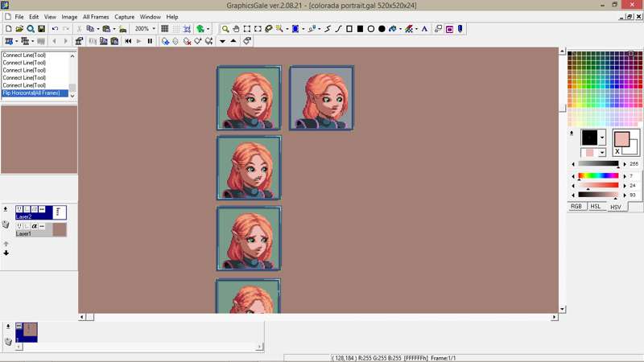Select the Magic Wand tool
Screen dimensions: 644x362
pos(279,29)
